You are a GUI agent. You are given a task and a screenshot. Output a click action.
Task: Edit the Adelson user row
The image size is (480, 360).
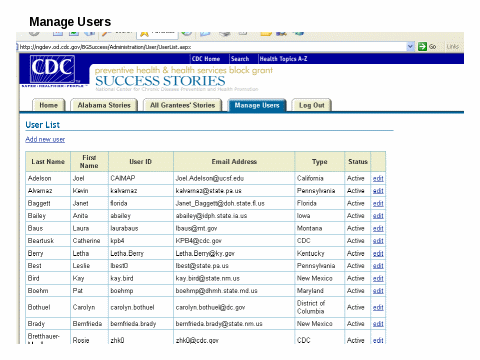click(x=378, y=178)
